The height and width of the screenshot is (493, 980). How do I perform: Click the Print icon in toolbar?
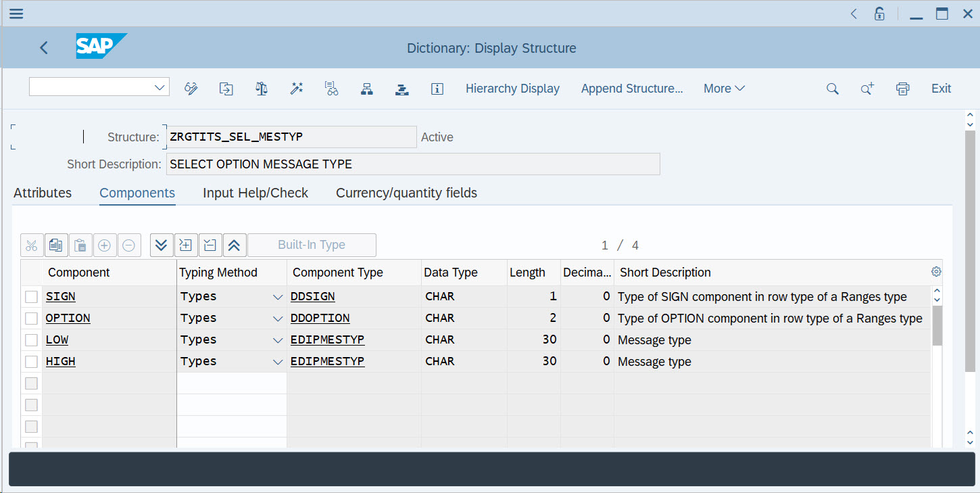[902, 89]
